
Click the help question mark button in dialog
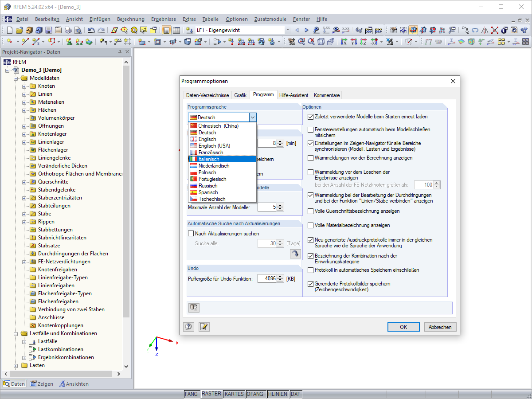(x=189, y=327)
